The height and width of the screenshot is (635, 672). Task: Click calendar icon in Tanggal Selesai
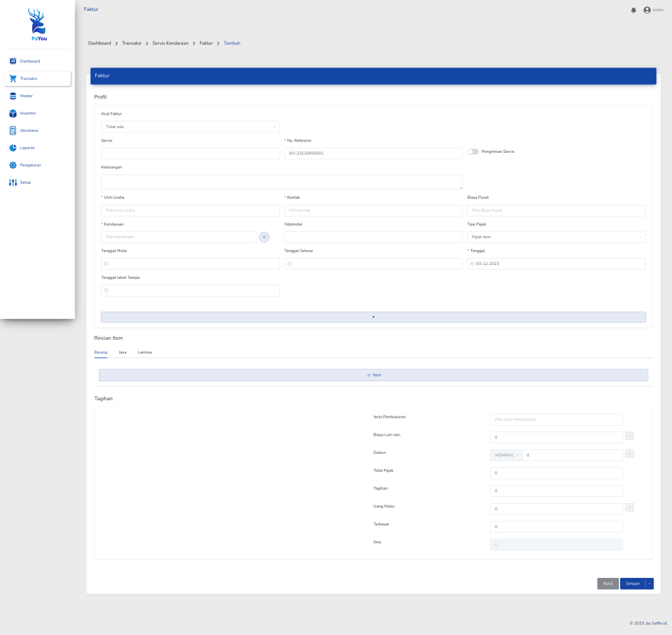(289, 264)
